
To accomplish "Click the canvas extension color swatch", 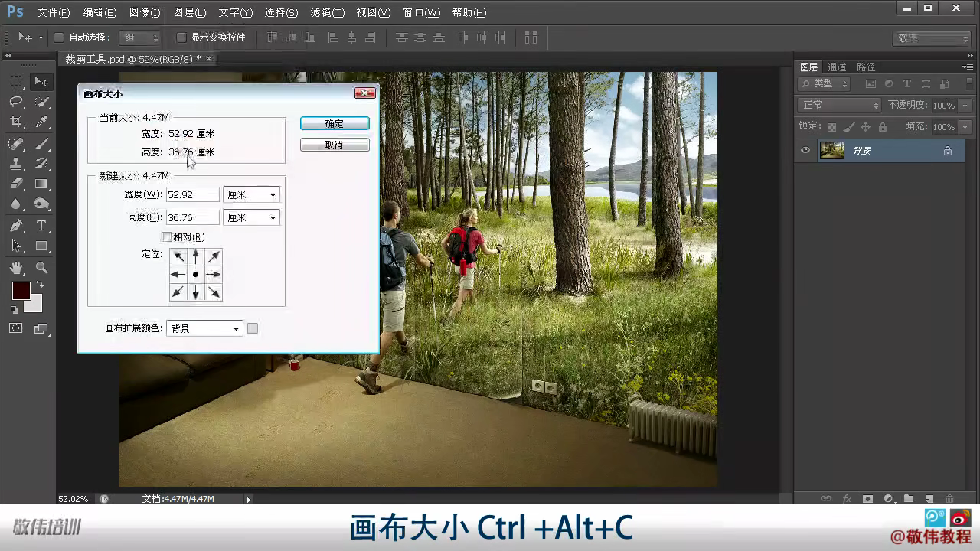I will 253,328.
